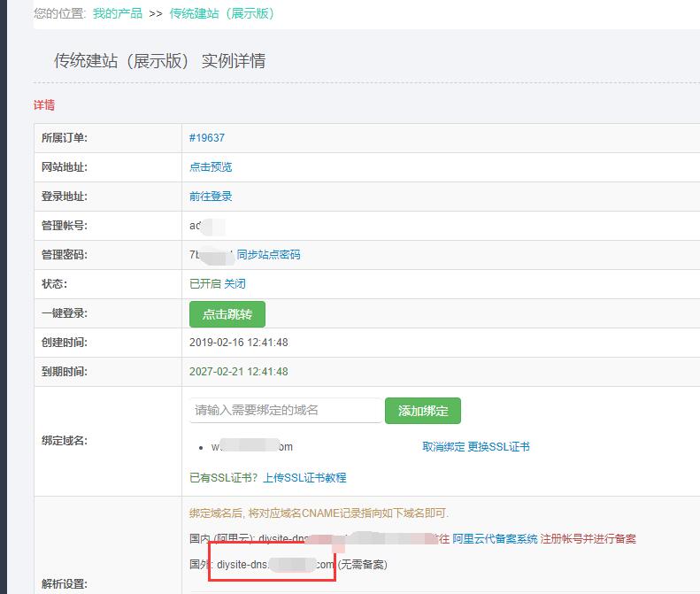
Task: Click 同步站点密码 to sync password
Action: click(x=268, y=255)
